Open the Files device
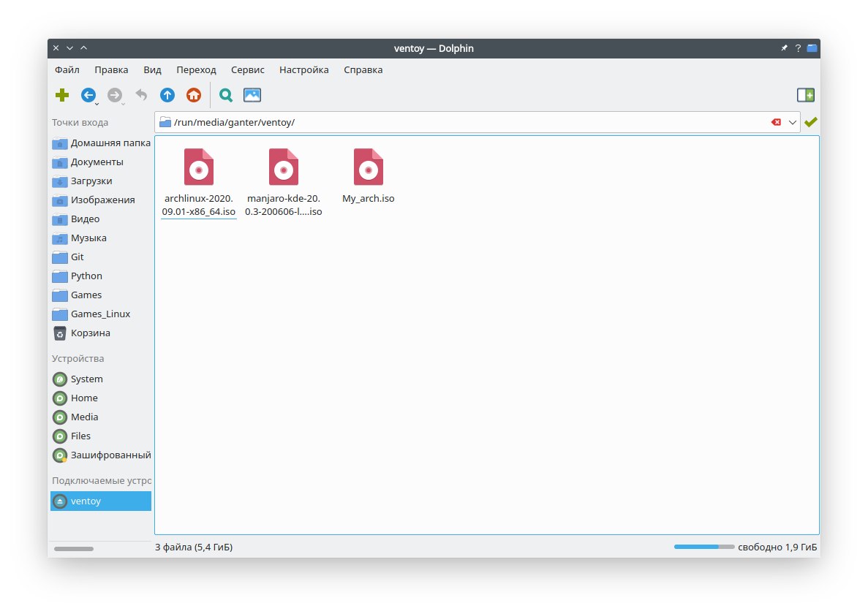Image resolution: width=868 pixels, height=614 pixels. pyautogui.click(x=101, y=436)
